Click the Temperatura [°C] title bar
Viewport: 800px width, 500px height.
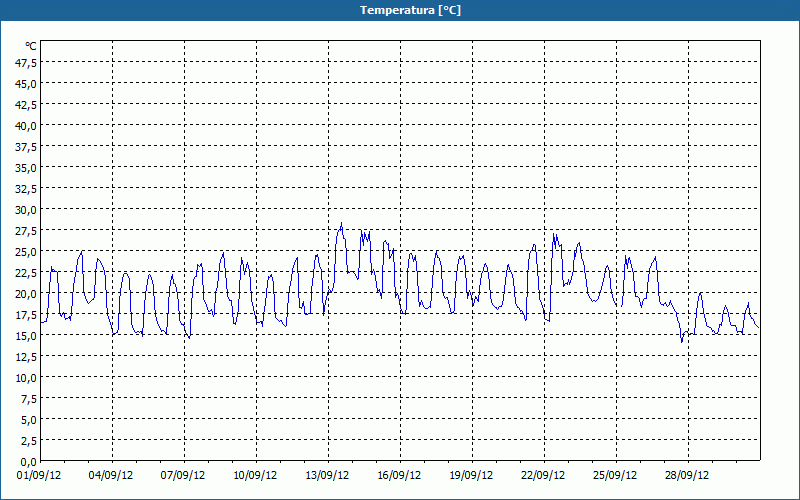point(400,10)
